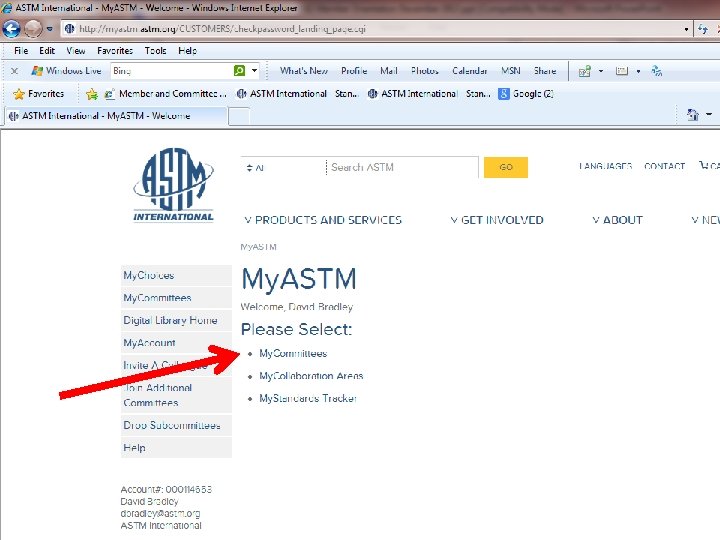Click the green Bing search icon
720x540 pixels.
click(x=239, y=71)
